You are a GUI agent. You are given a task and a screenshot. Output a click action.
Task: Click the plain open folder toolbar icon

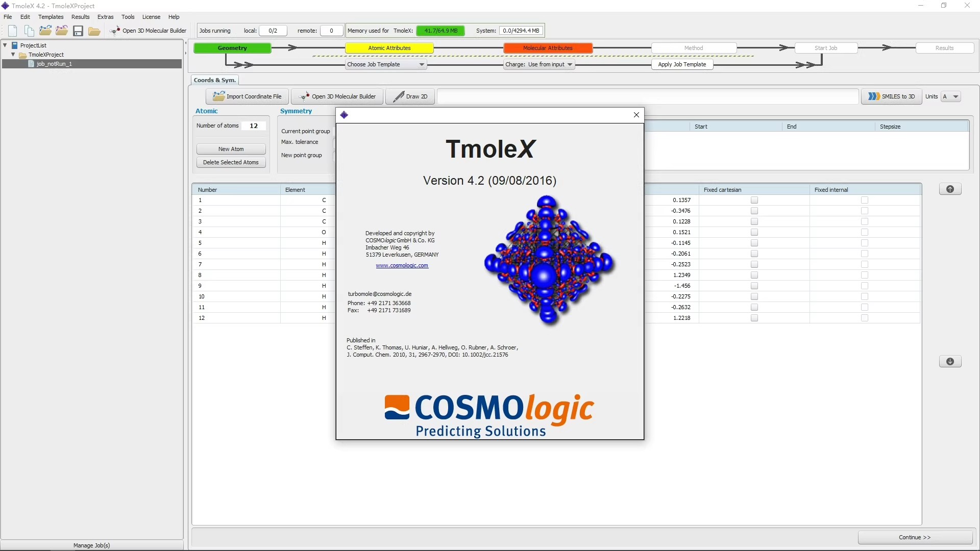click(94, 31)
